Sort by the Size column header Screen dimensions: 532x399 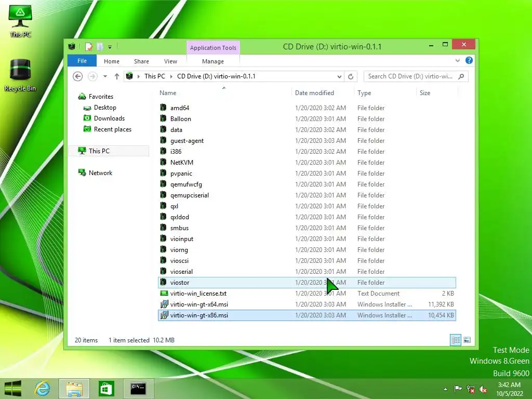click(437, 92)
